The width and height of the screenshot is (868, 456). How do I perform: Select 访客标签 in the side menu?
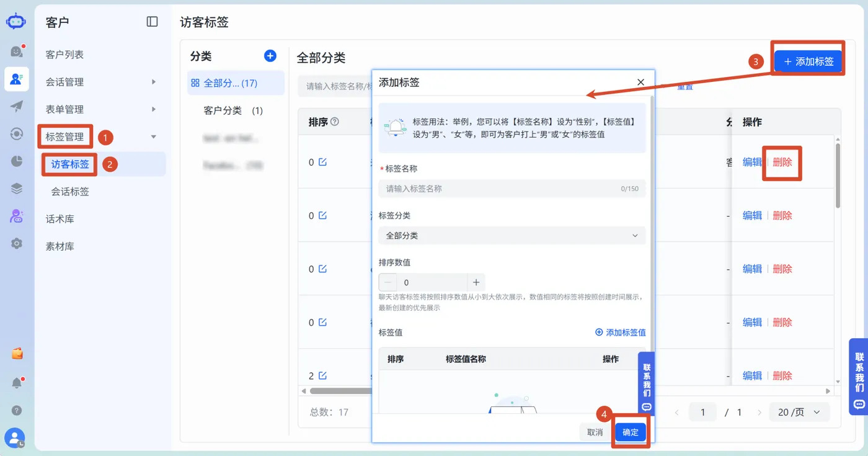[x=70, y=164]
